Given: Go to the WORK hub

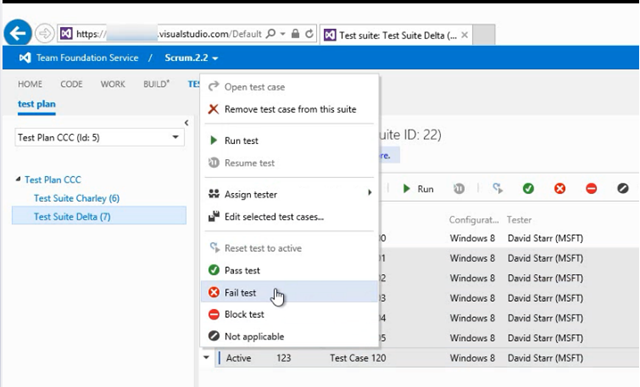Looking at the screenshot, I should point(113,84).
